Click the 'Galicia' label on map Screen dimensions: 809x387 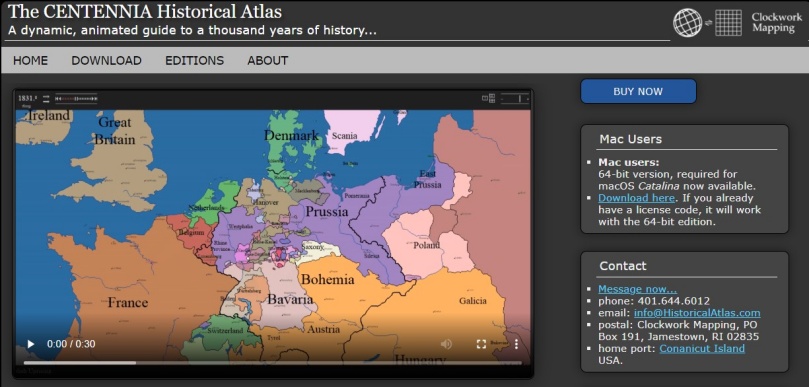(473, 301)
